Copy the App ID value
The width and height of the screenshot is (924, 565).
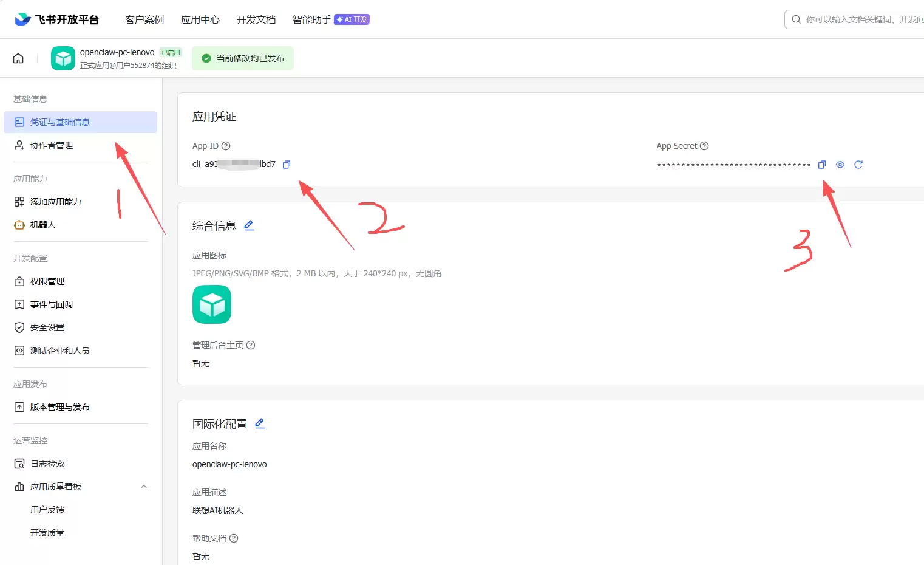[x=287, y=165]
